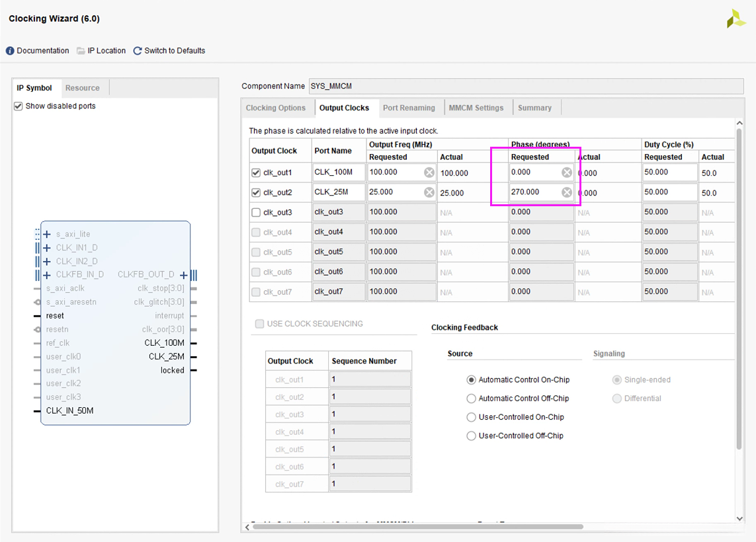Expand the s_axi_lite port group
The image size is (756, 542).
point(47,234)
